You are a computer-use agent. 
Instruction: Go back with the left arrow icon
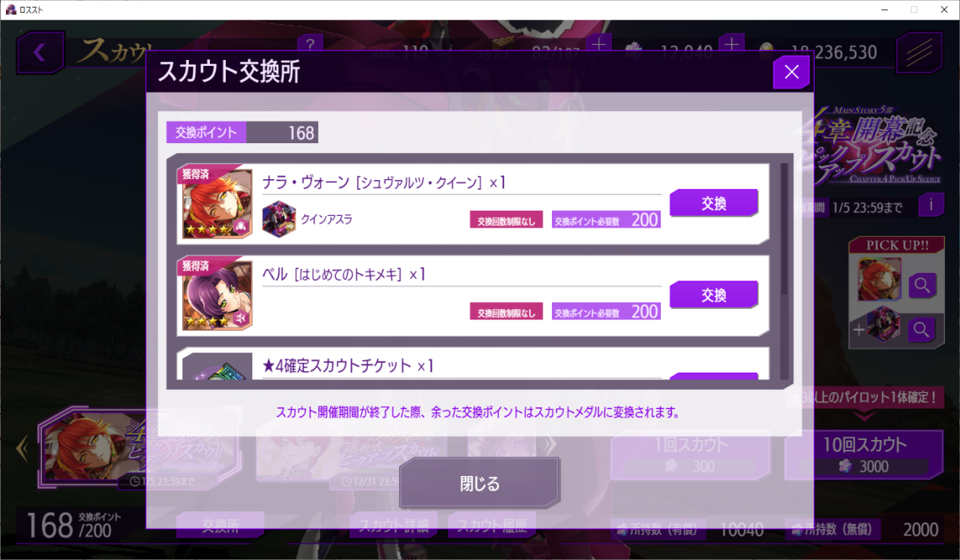click(40, 52)
